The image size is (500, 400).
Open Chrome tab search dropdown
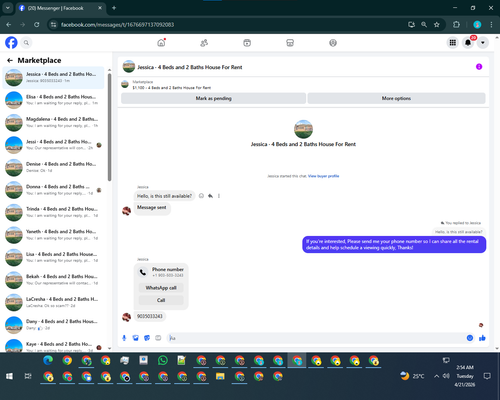click(x=8, y=8)
